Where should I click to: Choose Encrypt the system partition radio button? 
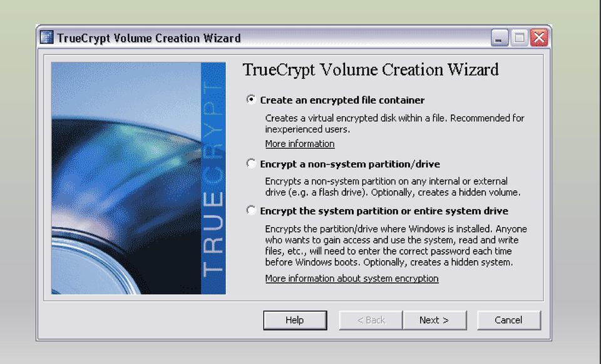(251, 211)
